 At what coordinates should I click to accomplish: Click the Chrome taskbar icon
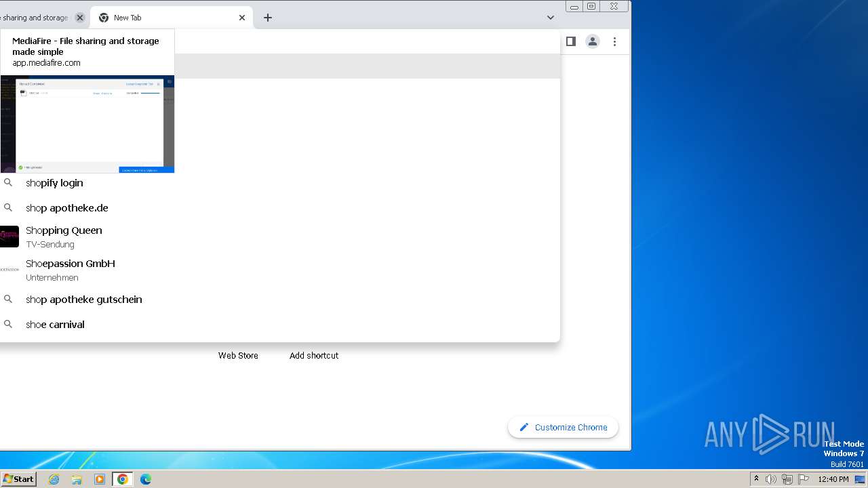click(x=123, y=479)
